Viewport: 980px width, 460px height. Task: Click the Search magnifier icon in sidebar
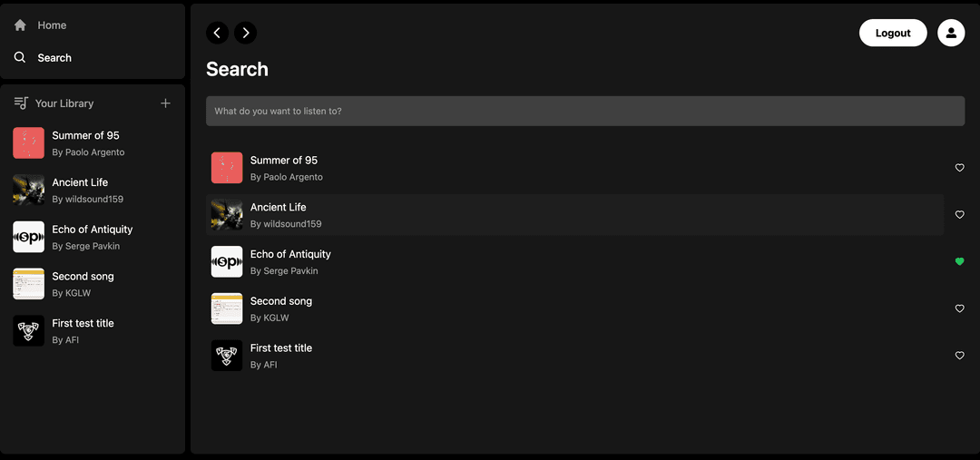[x=20, y=57]
